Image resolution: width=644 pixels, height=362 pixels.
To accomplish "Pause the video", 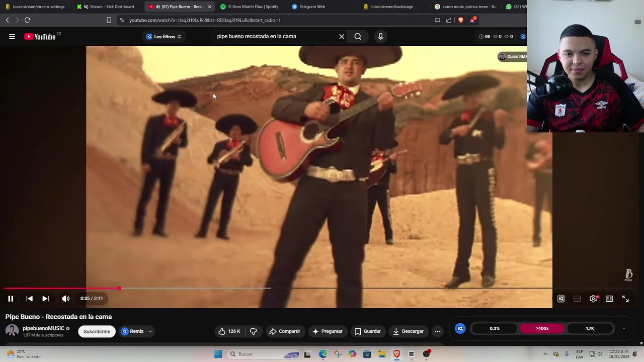I will 11,299.
